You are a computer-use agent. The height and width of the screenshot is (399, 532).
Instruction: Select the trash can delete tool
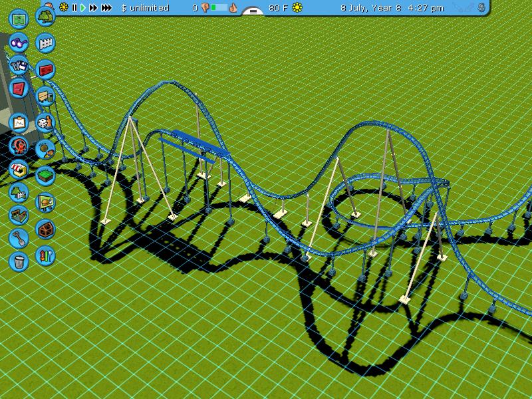(x=19, y=261)
